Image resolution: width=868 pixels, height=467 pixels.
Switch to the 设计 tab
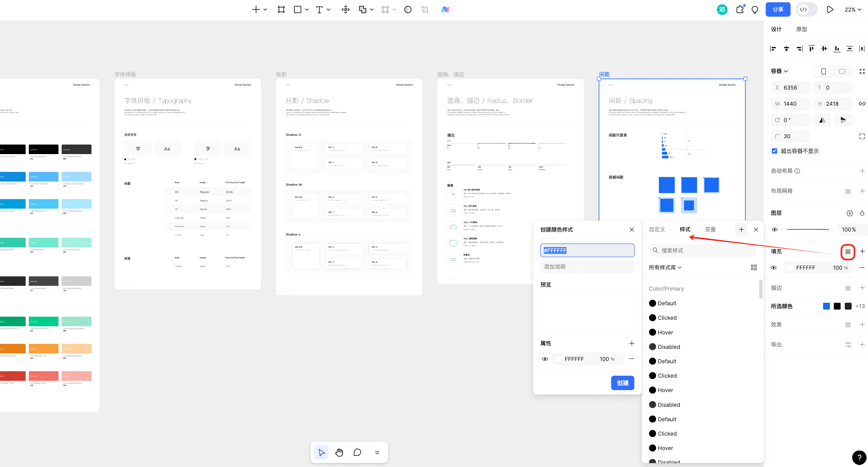pyautogui.click(x=776, y=29)
